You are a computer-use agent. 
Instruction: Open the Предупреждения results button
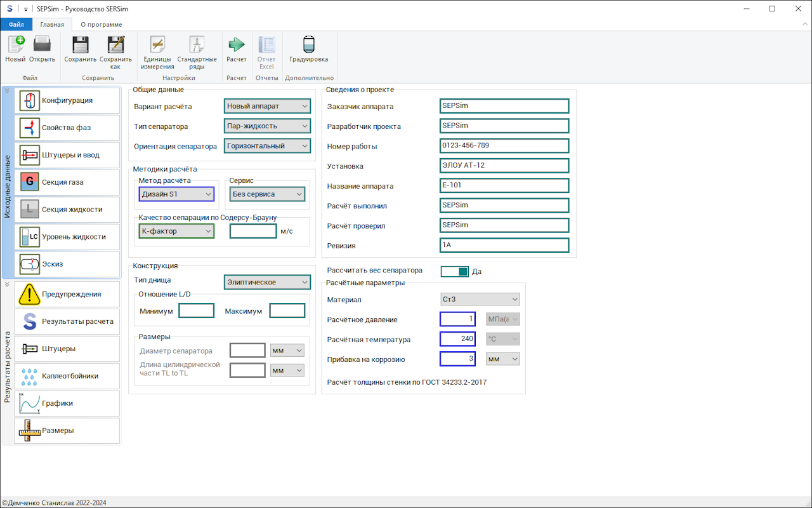pyautogui.click(x=67, y=294)
